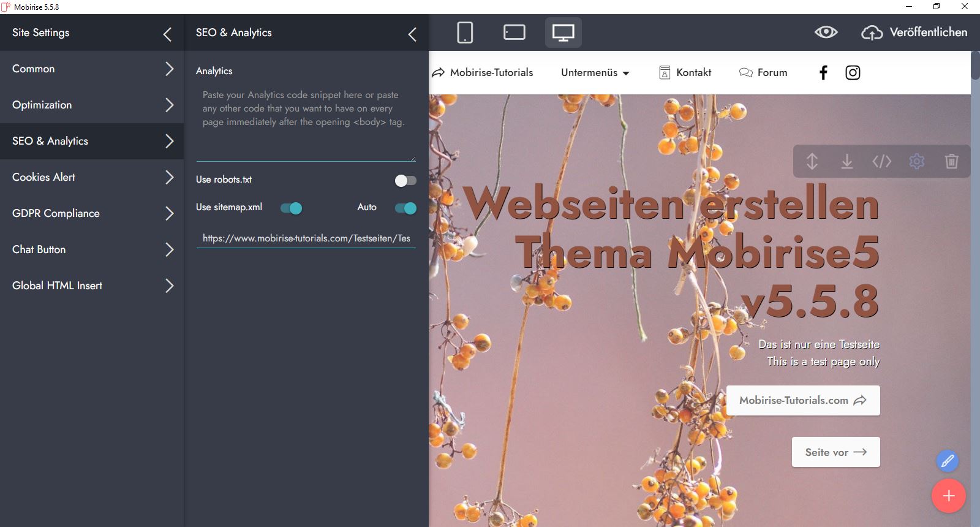
Task: Open the Untermenüs dropdown menu
Action: click(x=595, y=73)
